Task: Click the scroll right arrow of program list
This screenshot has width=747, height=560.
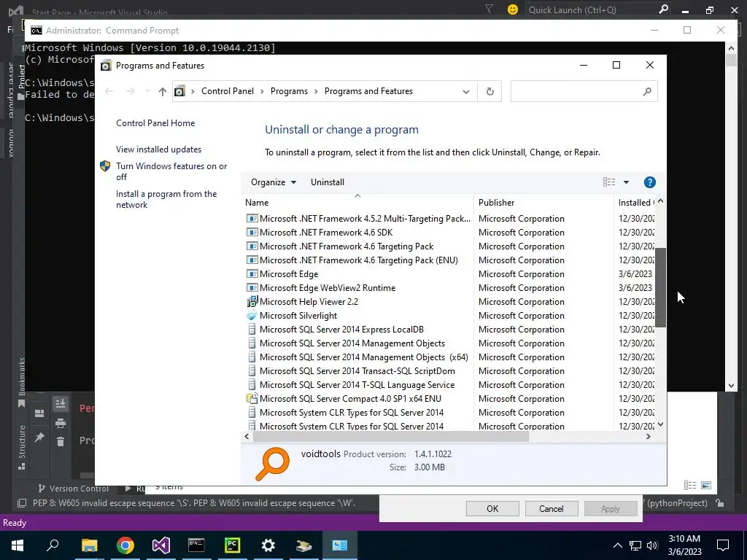Action: (x=648, y=437)
